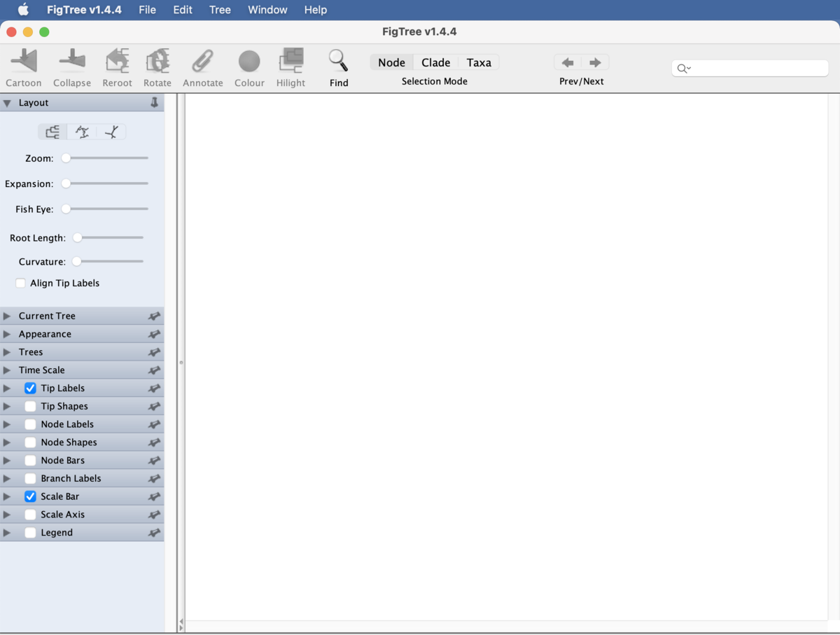This screenshot has height=635, width=840.
Task: Expand the Current Tree section
Action: 7,316
